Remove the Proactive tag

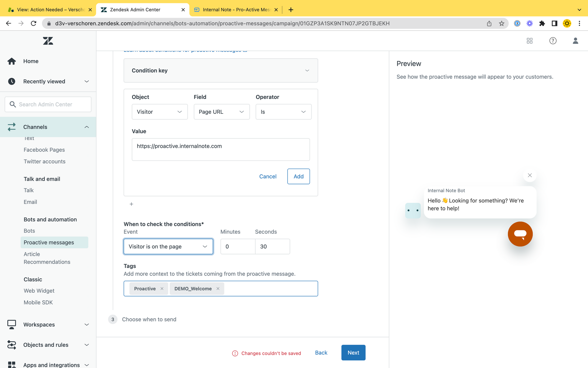[162, 289]
